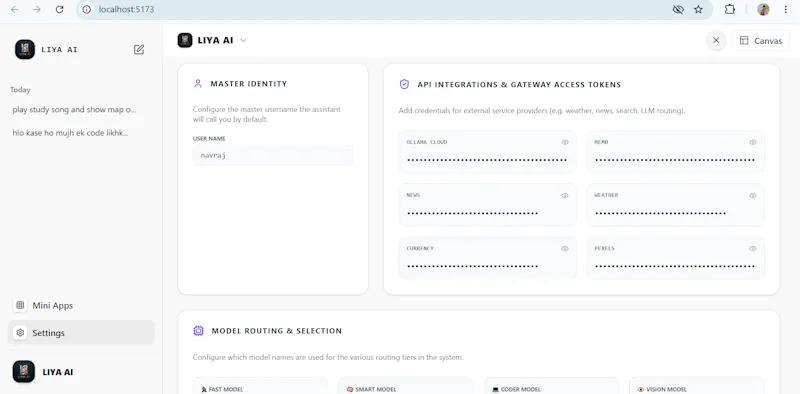Bookmark this page with star icon
Screen dimensions: 800x394
698,9
